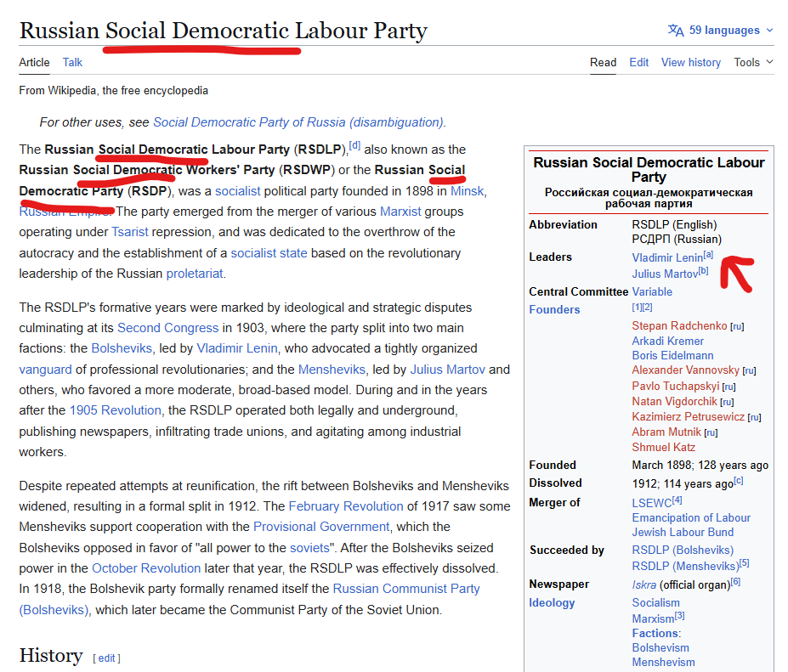The width and height of the screenshot is (788, 672).
Task: Edit the History section
Action: click(106, 658)
